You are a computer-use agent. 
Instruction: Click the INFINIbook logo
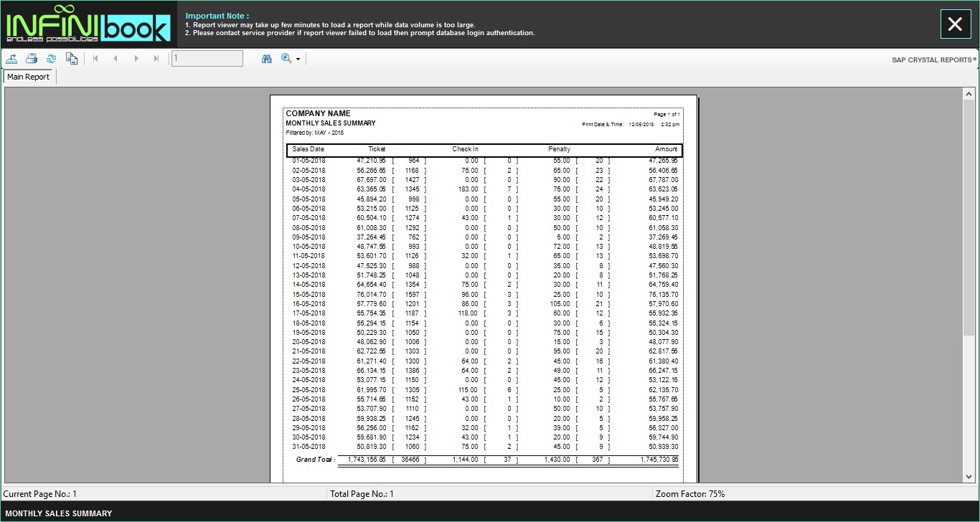(x=88, y=24)
